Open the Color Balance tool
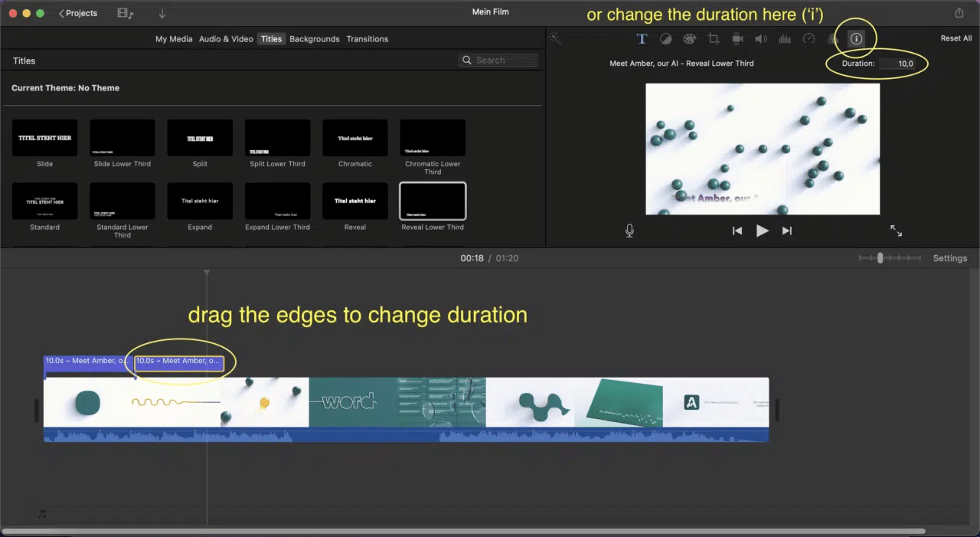 click(666, 39)
